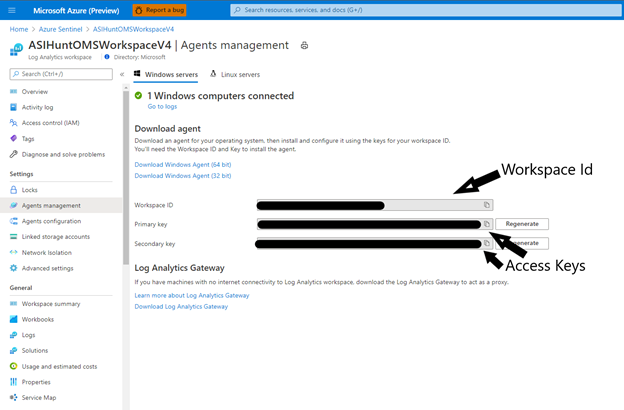
Task: Click the print icon beside Agents management title
Action: click(304, 45)
